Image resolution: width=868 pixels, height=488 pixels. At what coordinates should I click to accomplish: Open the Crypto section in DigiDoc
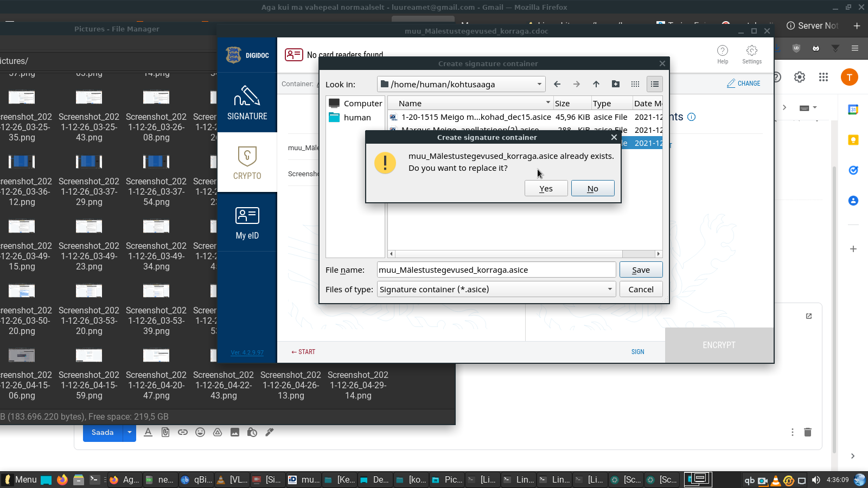[247, 162]
